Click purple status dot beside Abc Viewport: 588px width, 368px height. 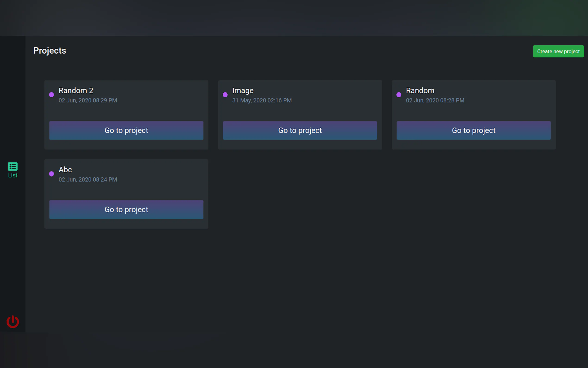tap(52, 174)
